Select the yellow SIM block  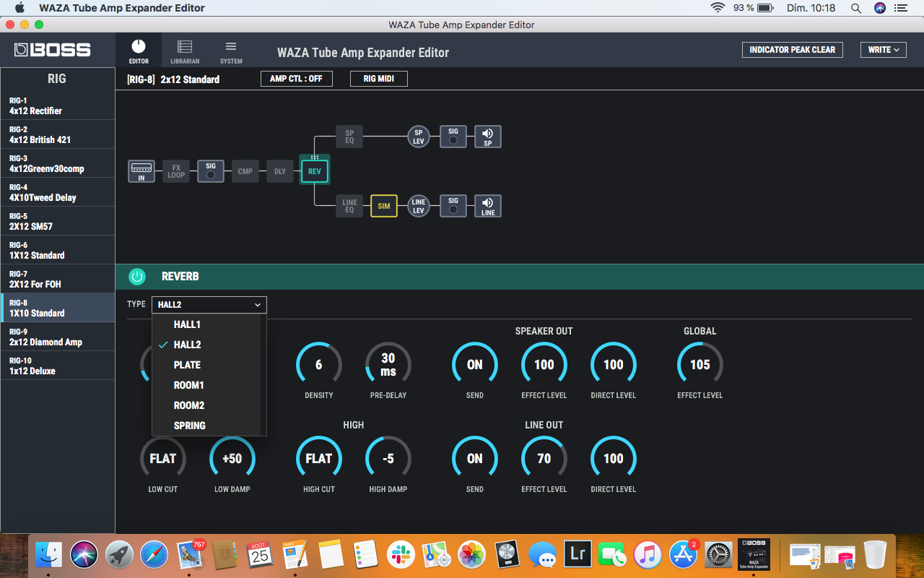(383, 206)
